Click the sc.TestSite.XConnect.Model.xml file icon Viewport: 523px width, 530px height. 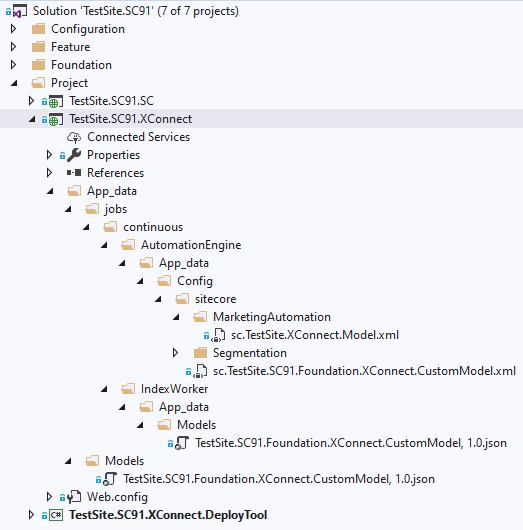pos(218,335)
